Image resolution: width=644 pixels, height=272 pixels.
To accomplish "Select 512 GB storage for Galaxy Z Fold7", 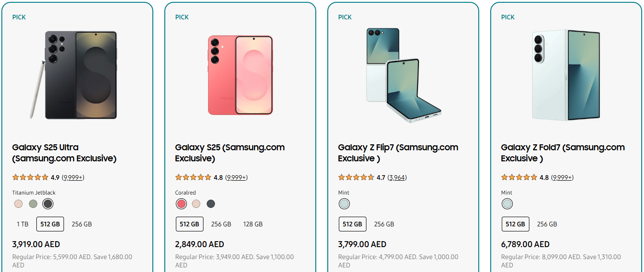I will click(x=516, y=224).
